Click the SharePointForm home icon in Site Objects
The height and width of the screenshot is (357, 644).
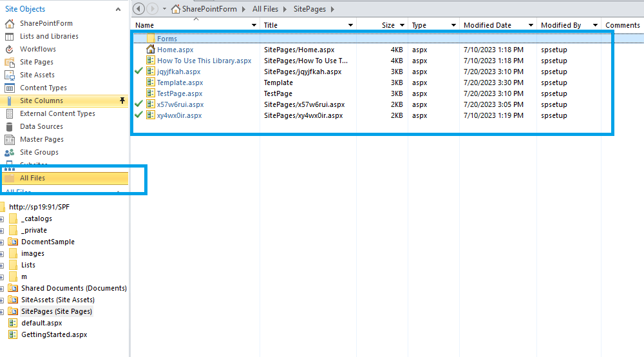(10, 24)
